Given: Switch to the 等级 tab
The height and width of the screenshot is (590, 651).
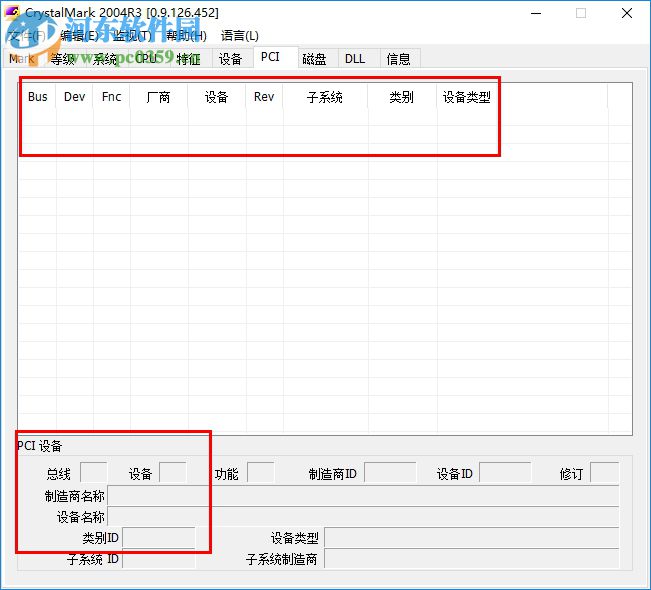Looking at the screenshot, I should 63,59.
